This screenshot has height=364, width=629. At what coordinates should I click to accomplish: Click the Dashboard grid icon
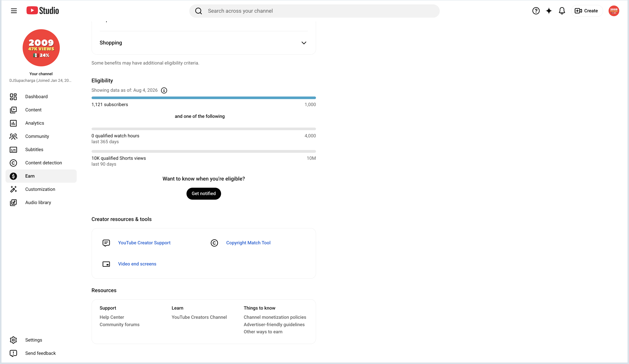[13, 97]
